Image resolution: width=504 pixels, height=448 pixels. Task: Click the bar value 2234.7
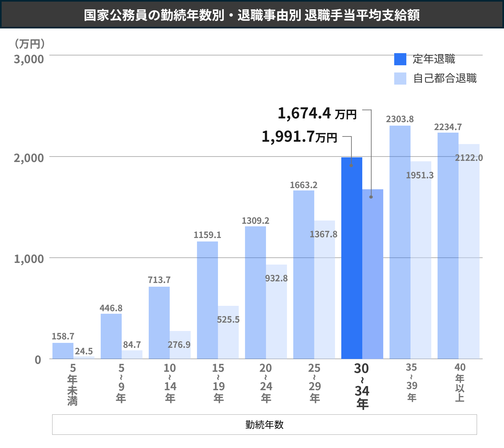coord(448,127)
